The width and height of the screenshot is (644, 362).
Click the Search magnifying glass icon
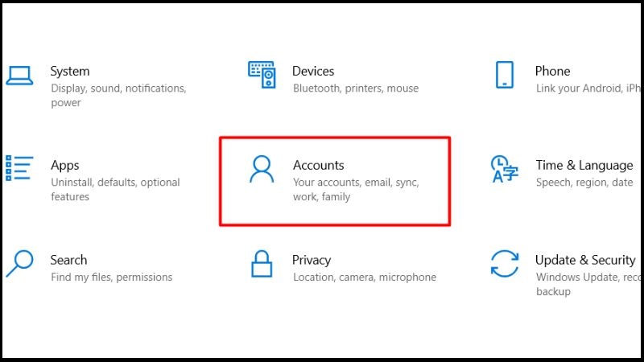(x=19, y=264)
